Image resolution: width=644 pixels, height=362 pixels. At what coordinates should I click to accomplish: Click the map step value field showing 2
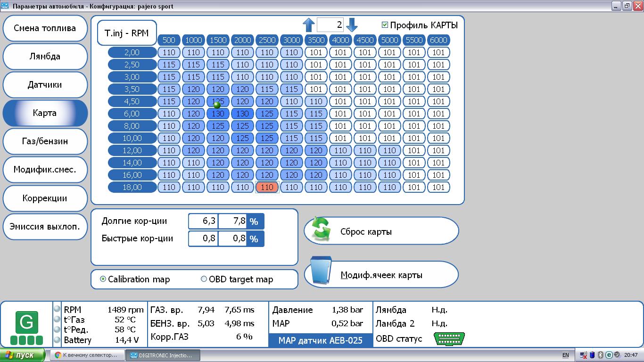[x=330, y=25]
